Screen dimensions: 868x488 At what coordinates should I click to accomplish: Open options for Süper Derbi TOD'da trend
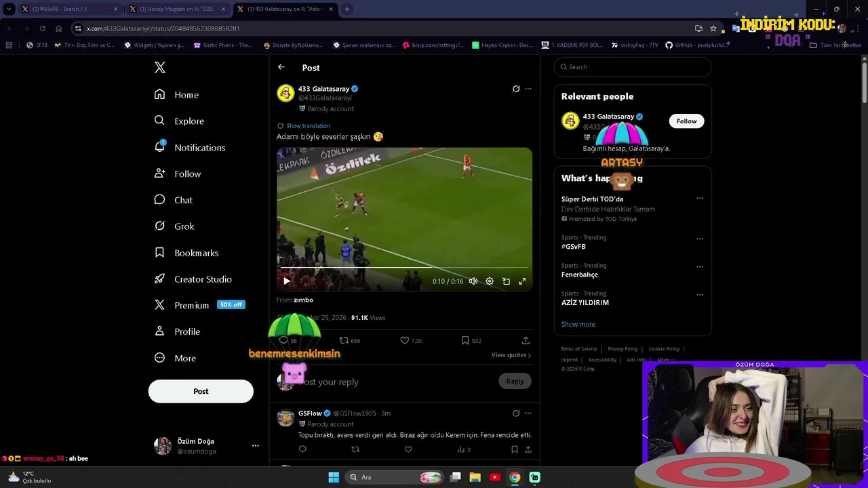tap(700, 199)
